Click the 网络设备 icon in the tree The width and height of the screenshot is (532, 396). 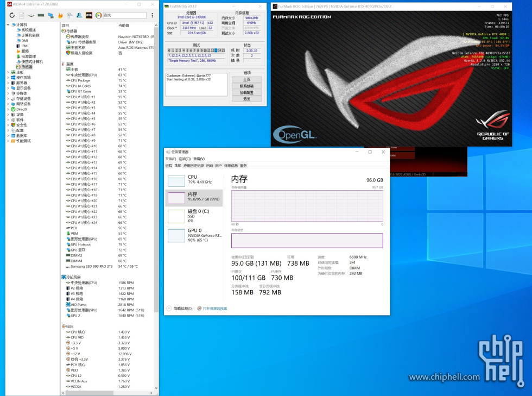pyautogui.click(x=13, y=104)
